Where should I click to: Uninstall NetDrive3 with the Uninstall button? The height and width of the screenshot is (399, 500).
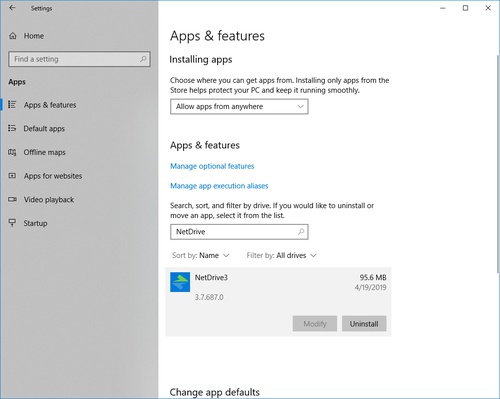pyautogui.click(x=364, y=324)
